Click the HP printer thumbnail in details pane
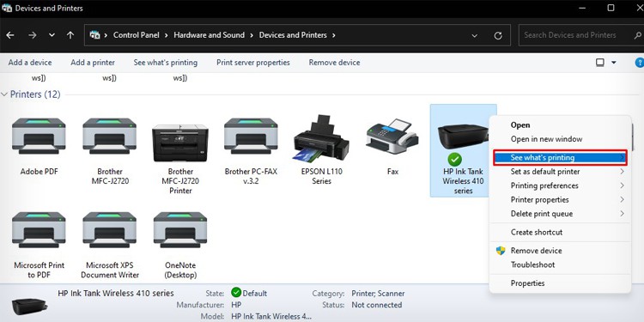Viewport: 644px width, 322px height. pyautogui.click(x=29, y=306)
